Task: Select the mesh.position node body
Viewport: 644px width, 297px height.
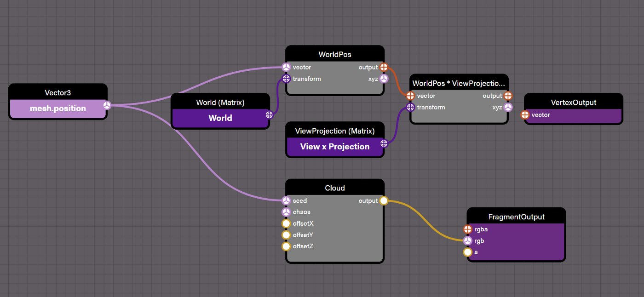Action: pyautogui.click(x=58, y=109)
